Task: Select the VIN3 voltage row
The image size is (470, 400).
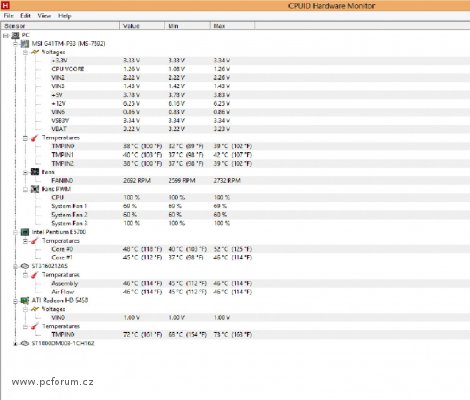Action: pyautogui.click(x=235, y=86)
